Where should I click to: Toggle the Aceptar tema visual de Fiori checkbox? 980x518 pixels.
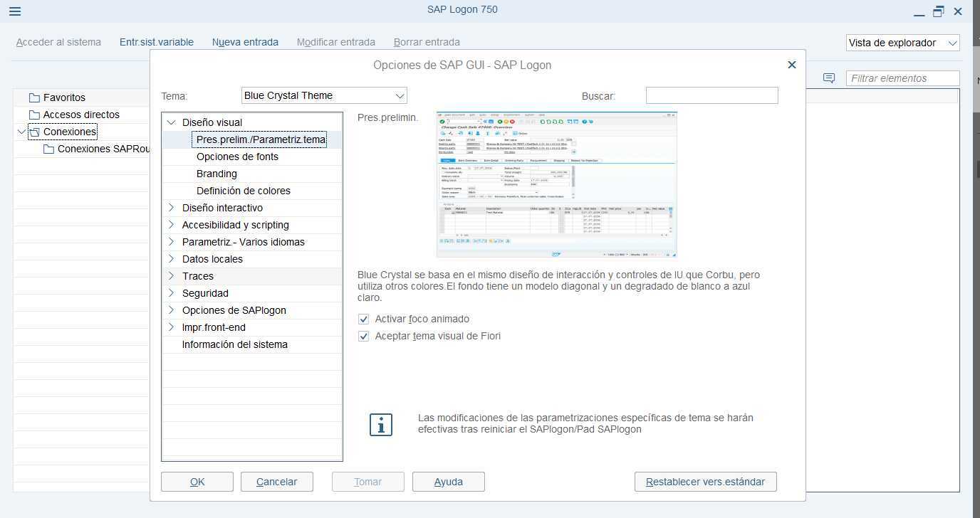363,336
